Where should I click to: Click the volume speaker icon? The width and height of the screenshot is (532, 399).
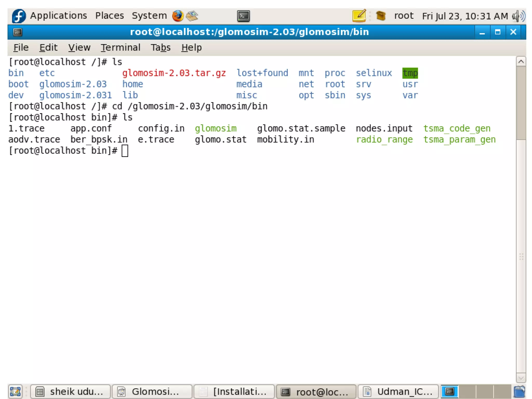click(518, 16)
